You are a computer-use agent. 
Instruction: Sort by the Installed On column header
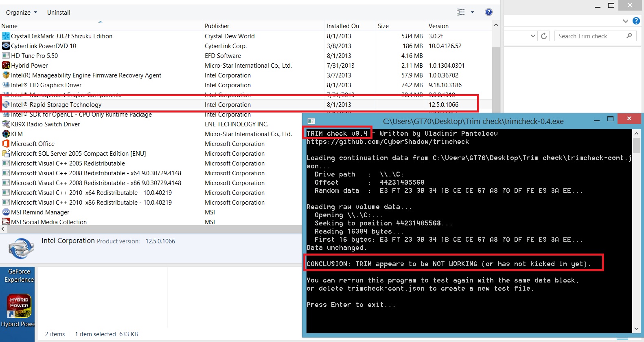point(343,26)
